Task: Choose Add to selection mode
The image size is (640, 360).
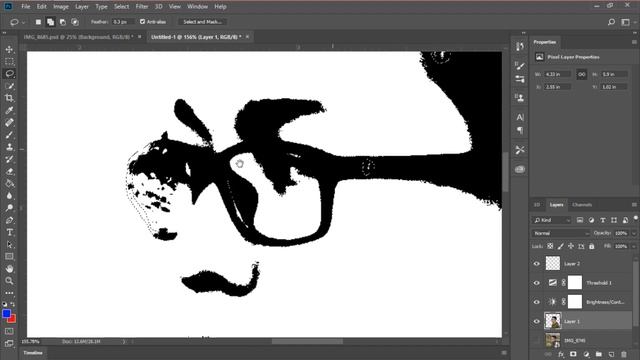Action: coord(50,22)
